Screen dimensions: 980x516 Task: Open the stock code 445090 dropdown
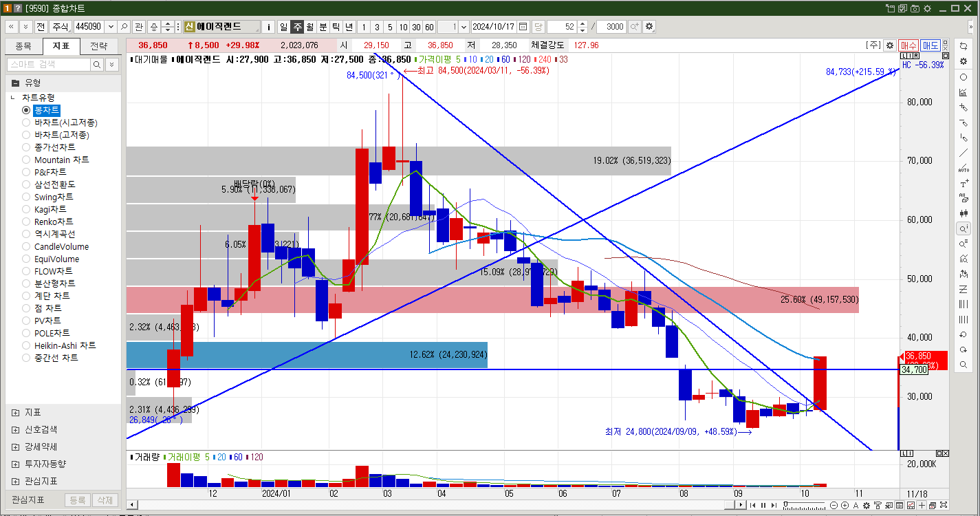click(110, 27)
